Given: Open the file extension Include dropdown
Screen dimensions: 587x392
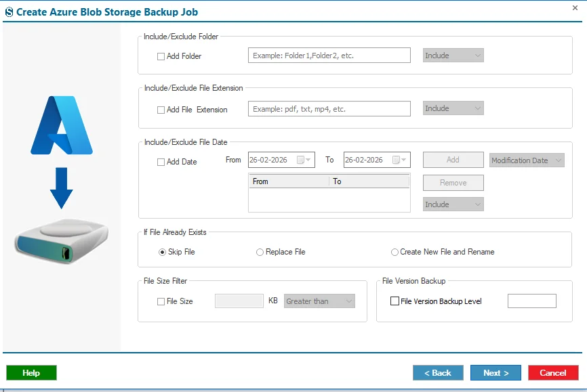Looking at the screenshot, I should (x=453, y=108).
